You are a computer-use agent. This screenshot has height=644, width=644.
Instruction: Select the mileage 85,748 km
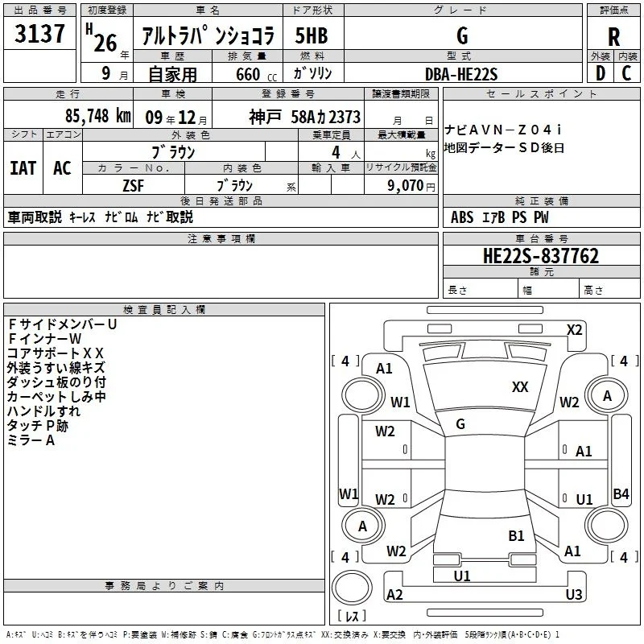(x=98, y=116)
